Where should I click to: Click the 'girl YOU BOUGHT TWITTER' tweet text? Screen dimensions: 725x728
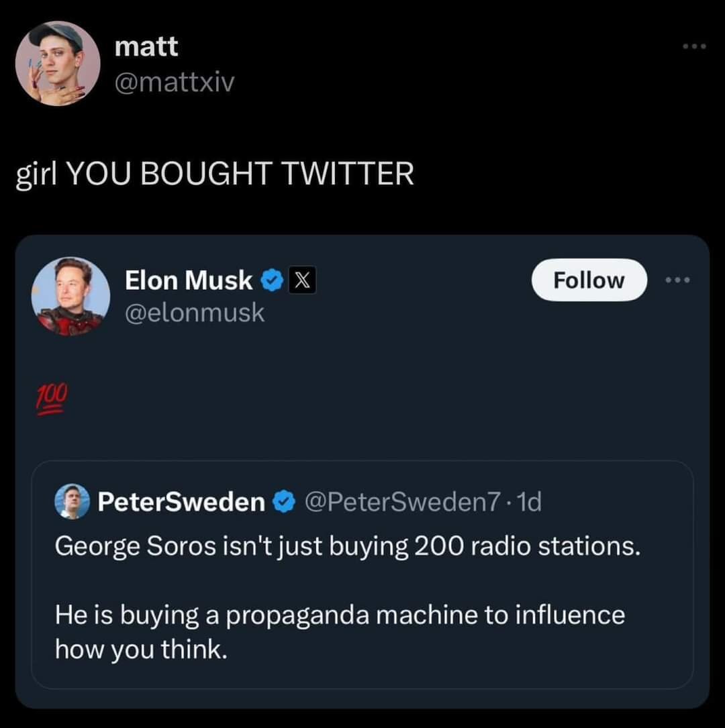click(x=215, y=174)
